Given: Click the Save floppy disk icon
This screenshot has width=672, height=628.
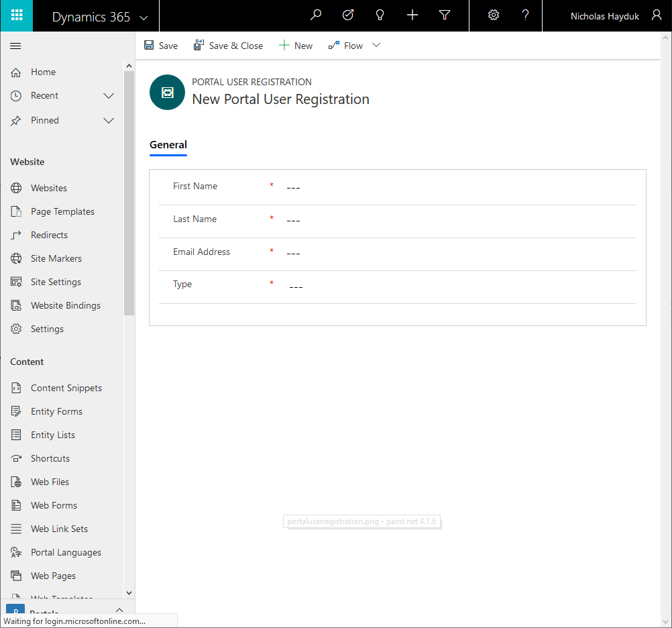Looking at the screenshot, I should click(x=149, y=46).
